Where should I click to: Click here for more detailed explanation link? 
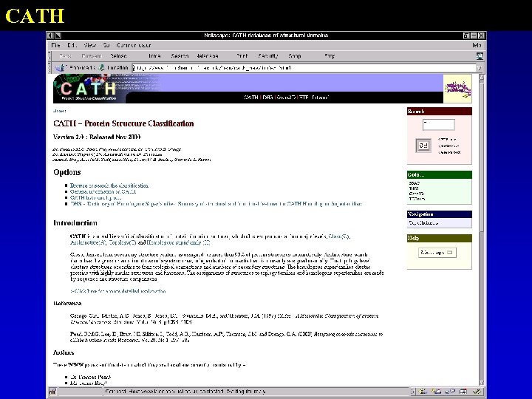(x=118, y=291)
